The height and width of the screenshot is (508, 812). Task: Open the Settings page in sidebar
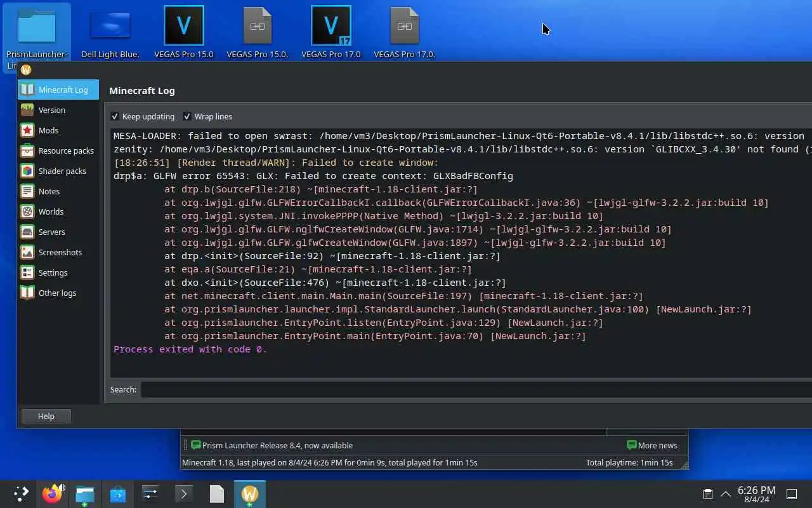click(x=58, y=272)
